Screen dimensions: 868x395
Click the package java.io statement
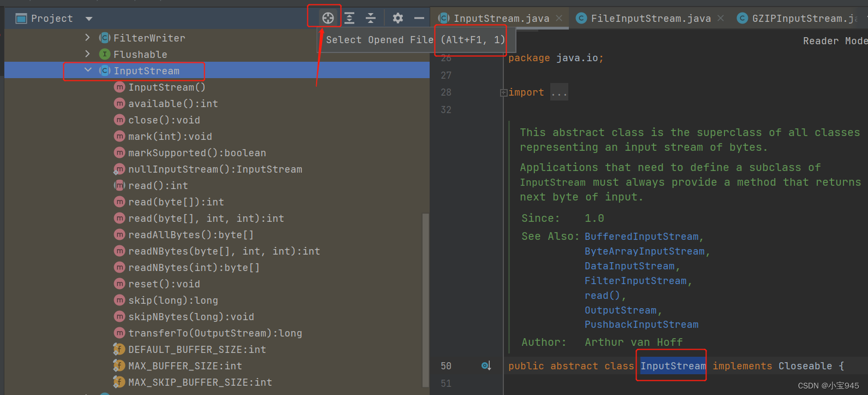coord(556,58)
